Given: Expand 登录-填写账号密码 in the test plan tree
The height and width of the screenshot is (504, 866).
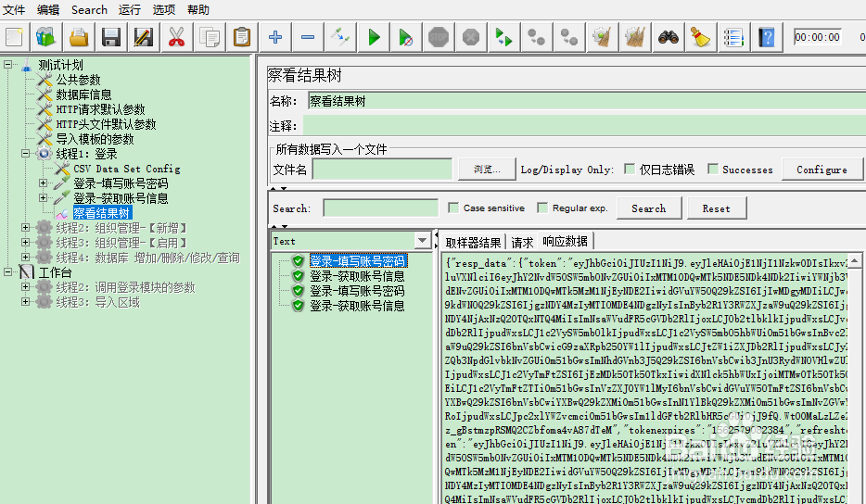Looking at the screenshot, I should coord(43,183).
